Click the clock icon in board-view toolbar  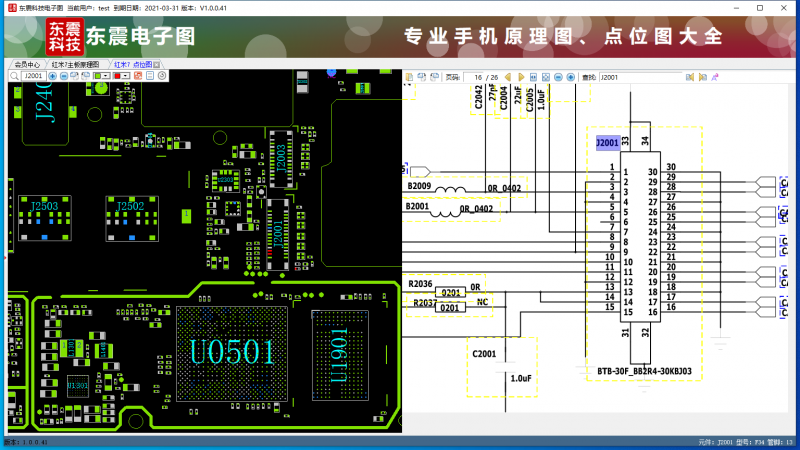point(161,76)
